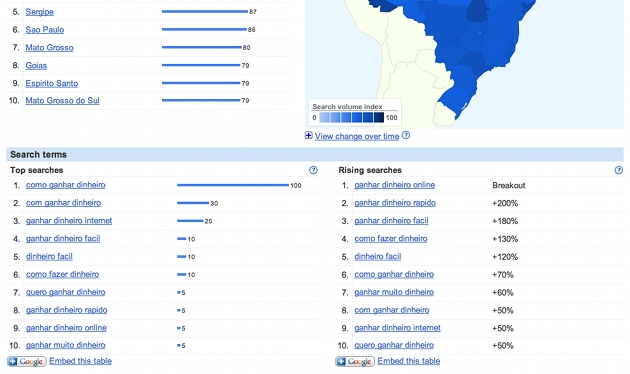Open top search 'ganhar dinheiro internet'
The height and width of the screenshot is (374, 630).
69,221
